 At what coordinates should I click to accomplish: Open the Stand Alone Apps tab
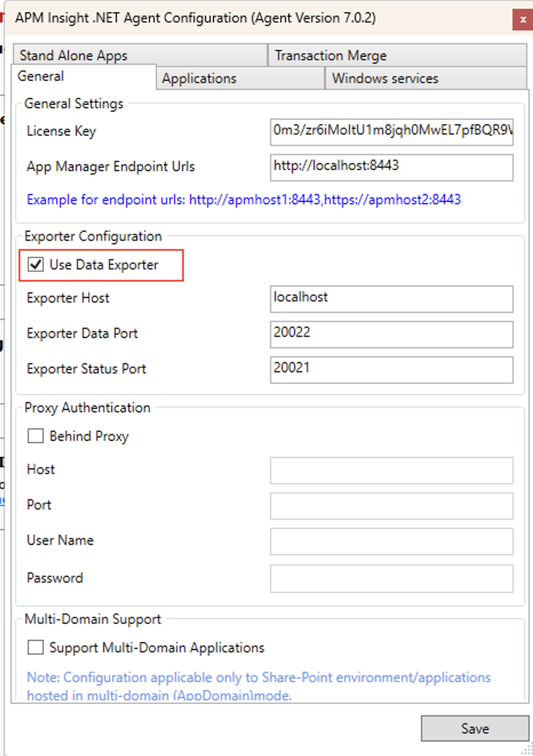pyautogui.click(x=140, y=55)
